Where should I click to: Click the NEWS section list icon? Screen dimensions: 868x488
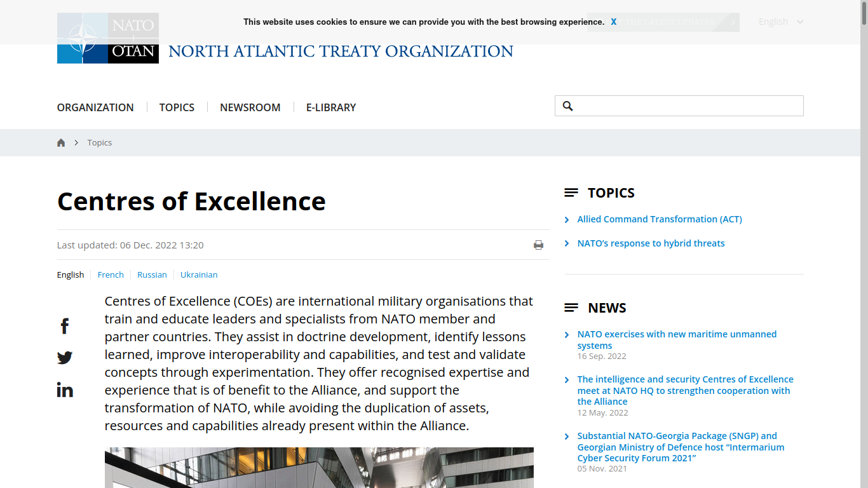click(x=571, y=308)
